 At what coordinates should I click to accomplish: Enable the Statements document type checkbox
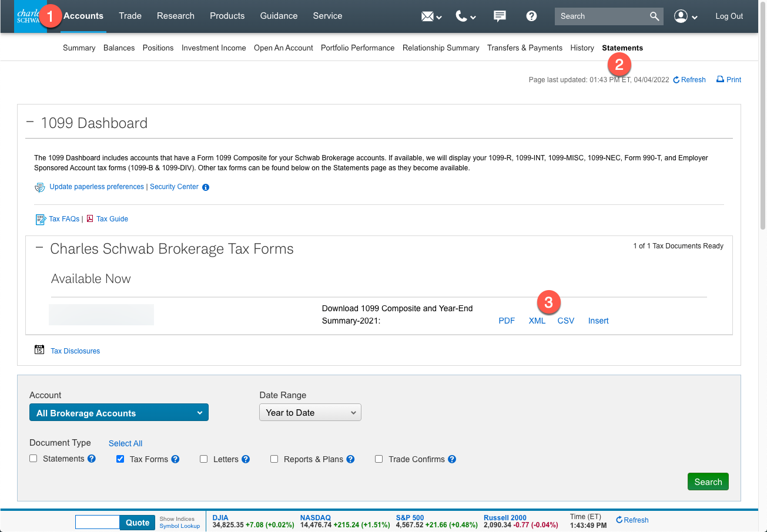pos(34,459)
